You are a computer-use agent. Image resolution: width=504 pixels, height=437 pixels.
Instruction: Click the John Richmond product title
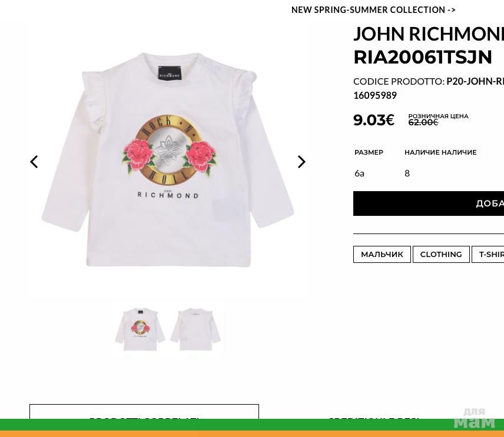click(x=429, y=45)
